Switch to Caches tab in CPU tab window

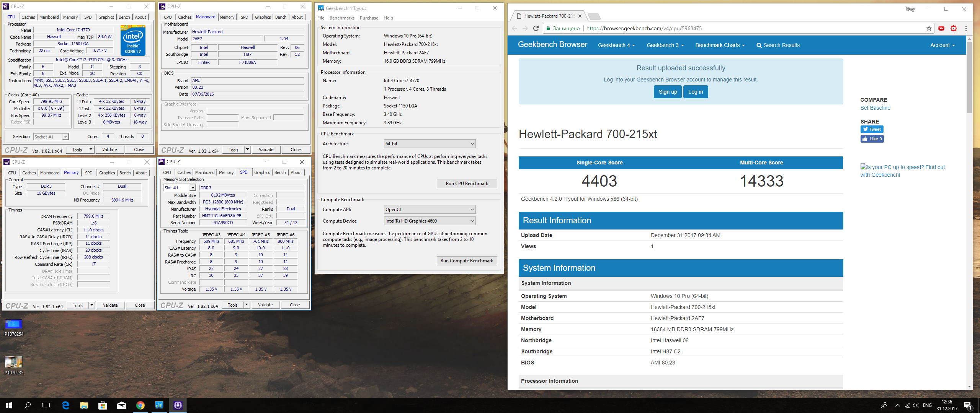click(28, 17)
